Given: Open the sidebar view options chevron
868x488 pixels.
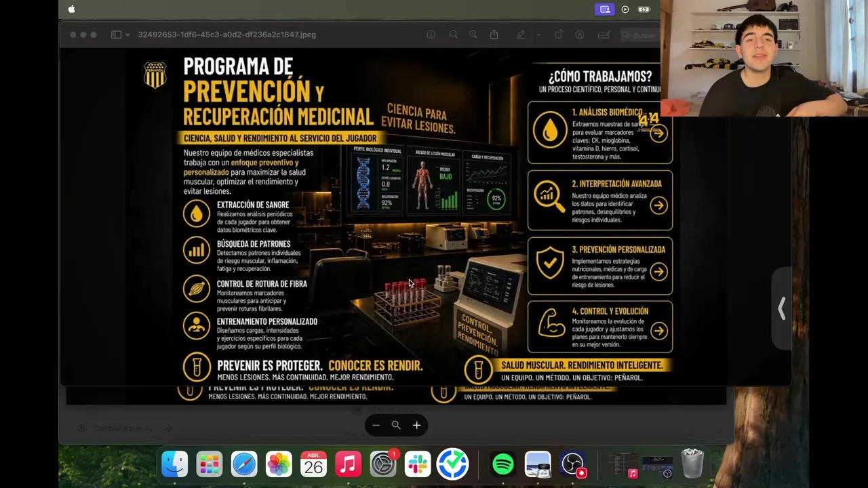Looking at the screenshot, I should (127, 35).
